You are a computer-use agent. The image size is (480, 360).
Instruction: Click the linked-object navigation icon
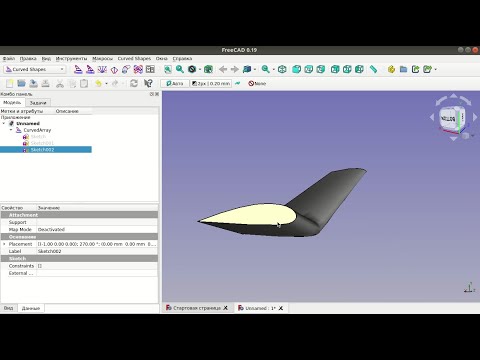click(247, 69)
